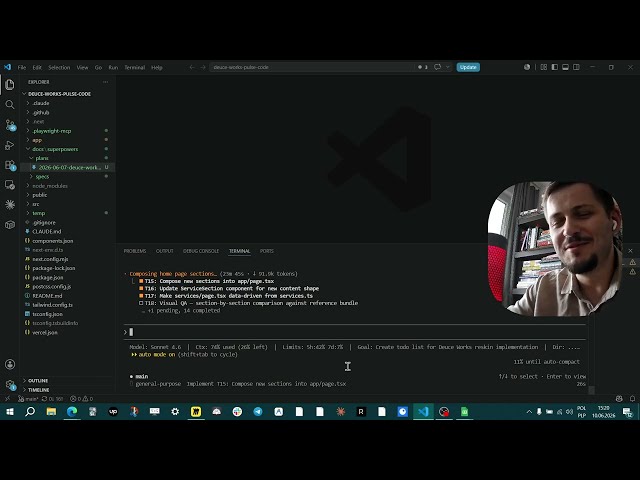The width and height of the screenshot is (640, 480).
Task: Open Telegram from the taskbar
Action: [x=258, y=411]
